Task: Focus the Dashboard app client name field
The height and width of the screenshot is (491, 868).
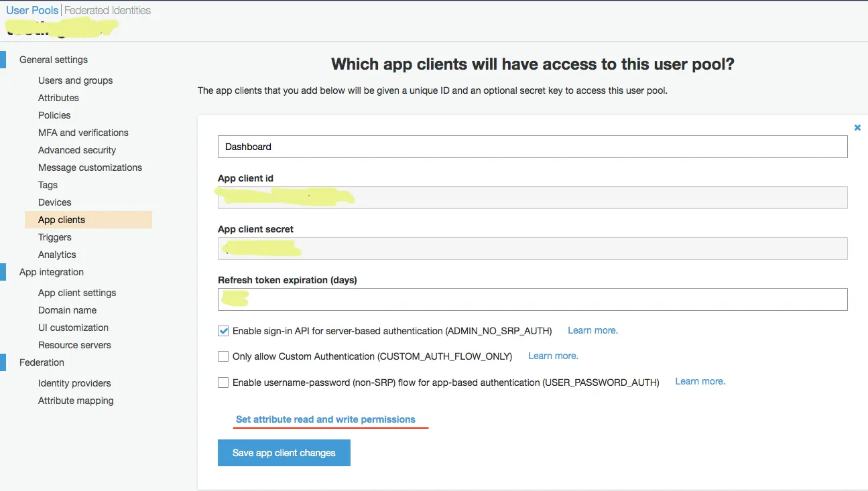Action: pyautogui.click(x=532, y=147)
